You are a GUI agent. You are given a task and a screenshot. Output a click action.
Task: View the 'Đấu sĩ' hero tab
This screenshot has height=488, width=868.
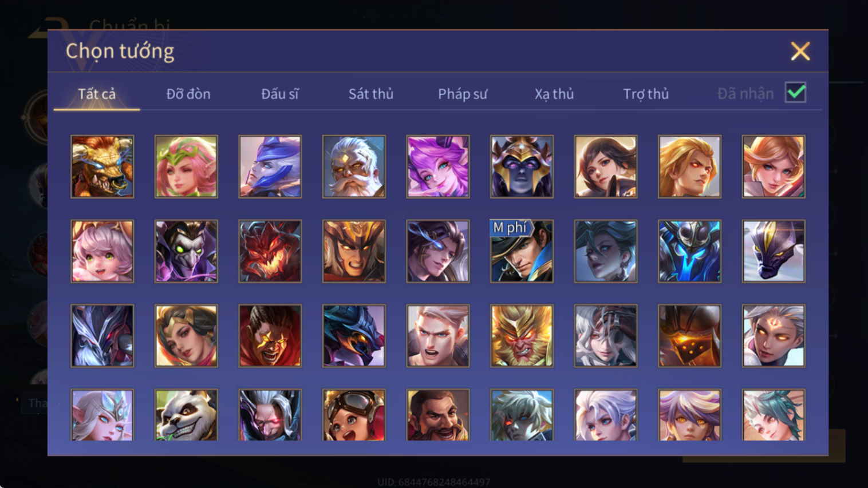(280, 94)
